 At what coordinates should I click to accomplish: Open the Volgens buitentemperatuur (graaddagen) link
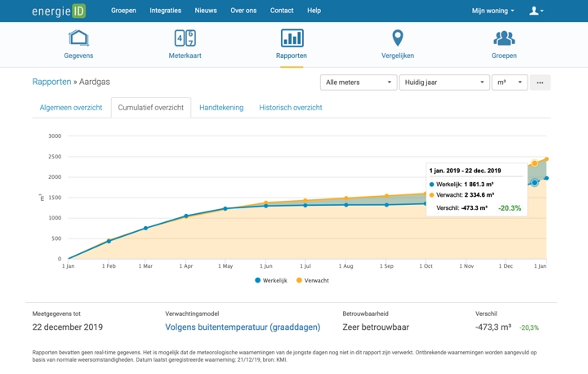[x=243, y=327]
